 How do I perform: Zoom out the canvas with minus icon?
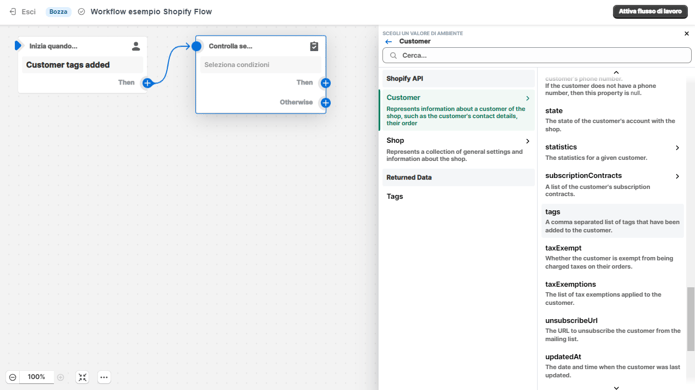(13, 377)
